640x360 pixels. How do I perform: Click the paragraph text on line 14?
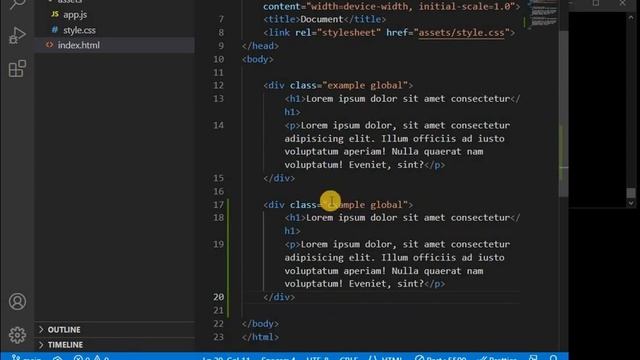[397, 145]
